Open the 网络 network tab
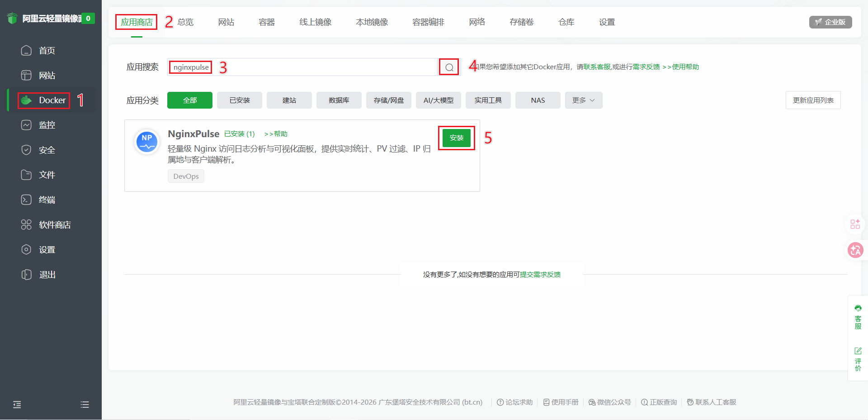 [477, 22]
